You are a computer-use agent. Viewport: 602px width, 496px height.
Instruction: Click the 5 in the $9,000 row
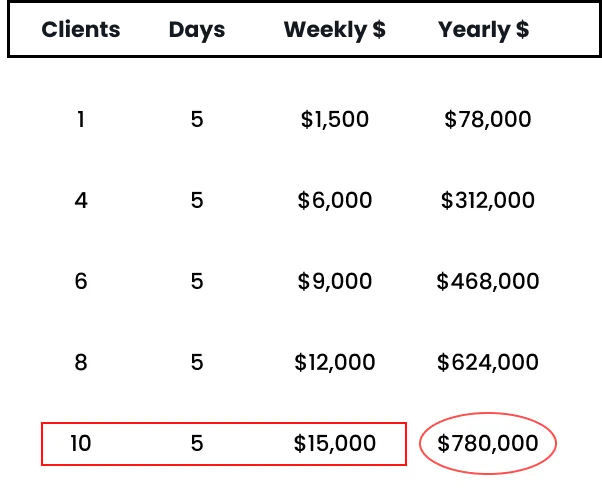[x=197, y=282]
